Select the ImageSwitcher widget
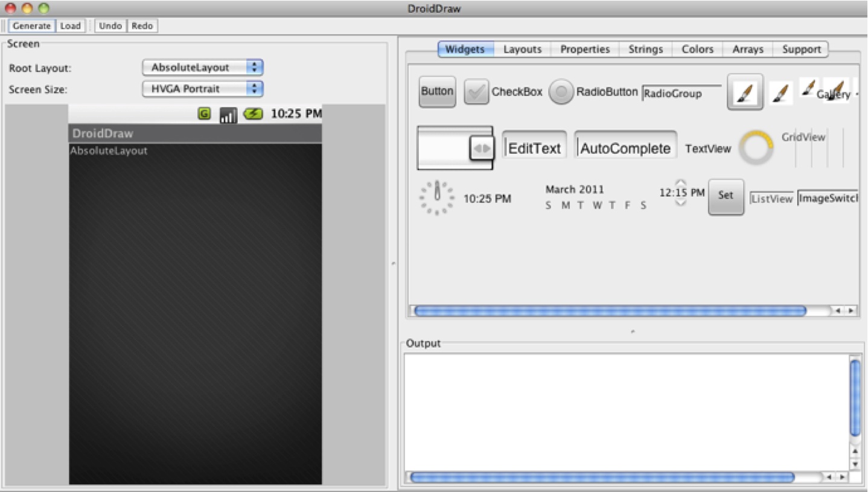This screenshot has height=492, width=868. (828, 198)
